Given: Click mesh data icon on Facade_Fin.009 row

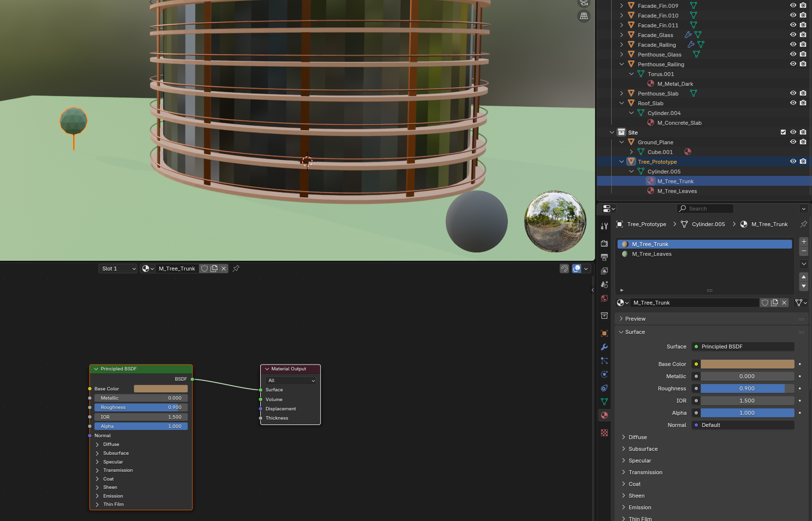Looking at the screenshot, I should click(x=694, y=5).
